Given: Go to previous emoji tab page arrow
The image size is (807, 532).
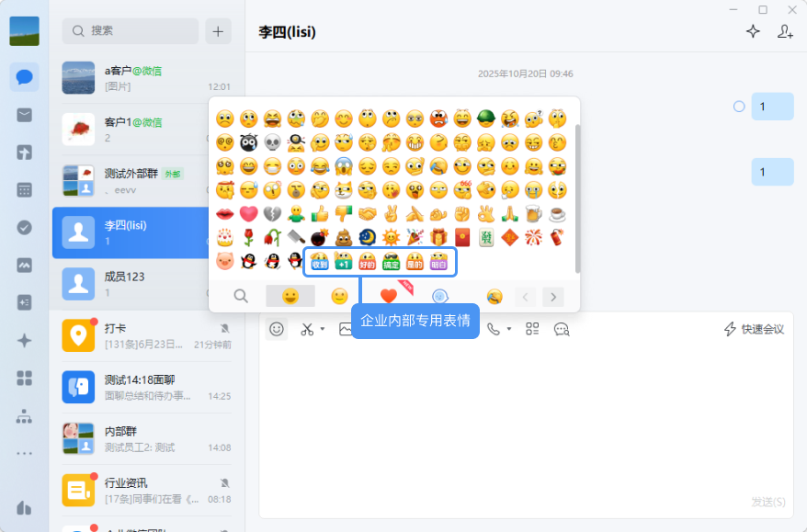Looking at the screenshot, I should coord(525,297).
